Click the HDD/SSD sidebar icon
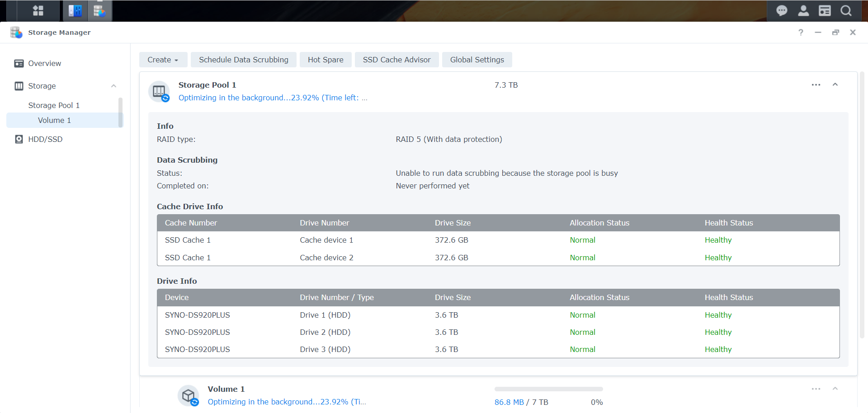868x413 pixels. [19, 139]
